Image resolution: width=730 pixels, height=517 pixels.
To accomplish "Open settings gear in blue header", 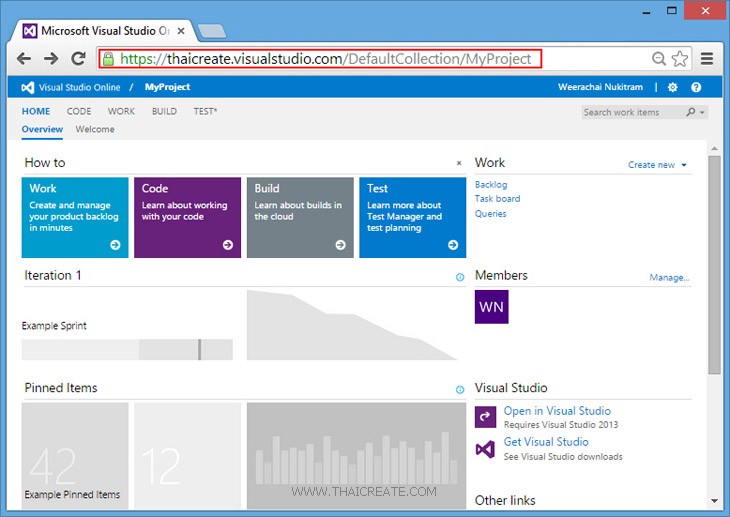I will tap(672, 87).
